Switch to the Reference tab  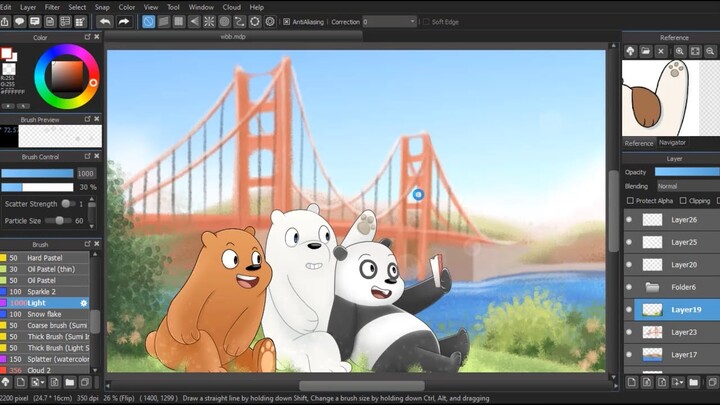click(x=639, y=143)
